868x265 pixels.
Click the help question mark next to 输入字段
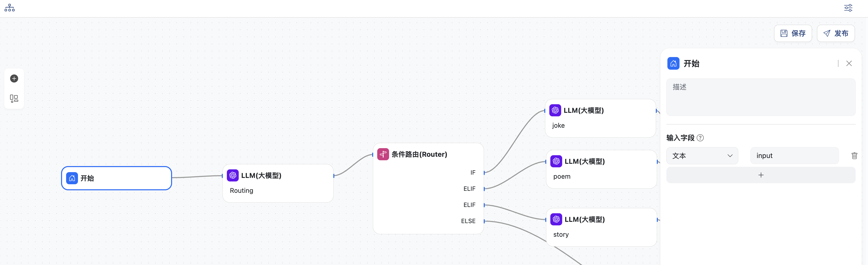700,138
